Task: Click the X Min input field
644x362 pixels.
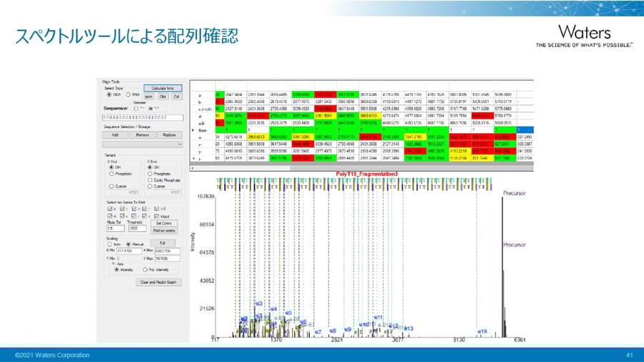Action: click(x=129, y=251)
